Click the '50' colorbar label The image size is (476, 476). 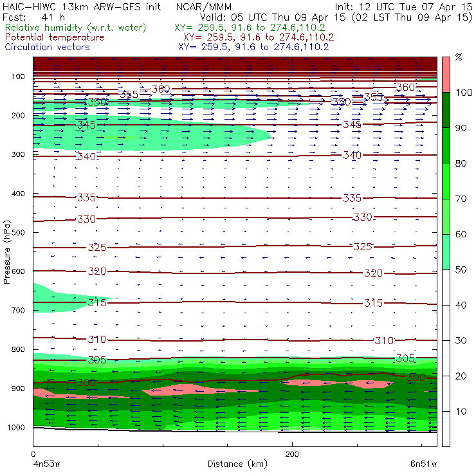pyautogui.click(x=461, y=270)
